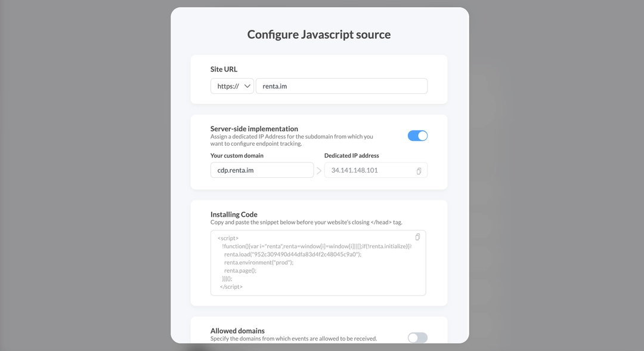Open the https:// protocol dropdown
Image resolution: width=644 pixels, height=351 pixels.
coord(232,86)
